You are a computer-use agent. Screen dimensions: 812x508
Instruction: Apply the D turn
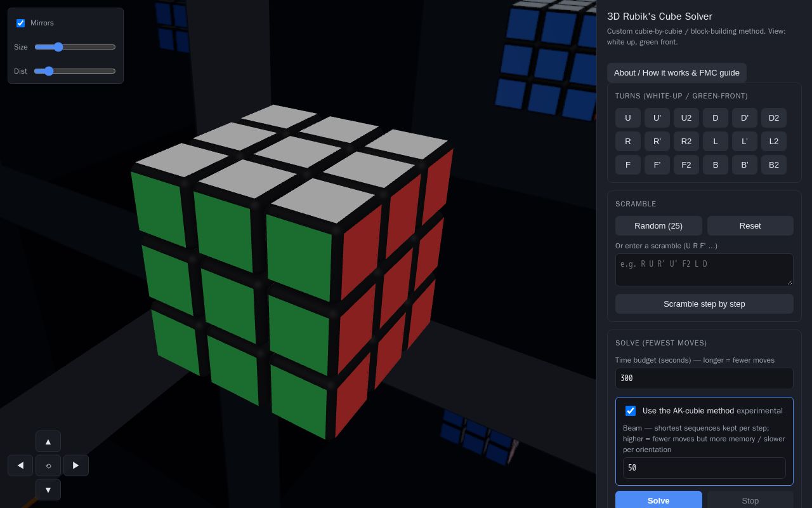pos(716,117)
